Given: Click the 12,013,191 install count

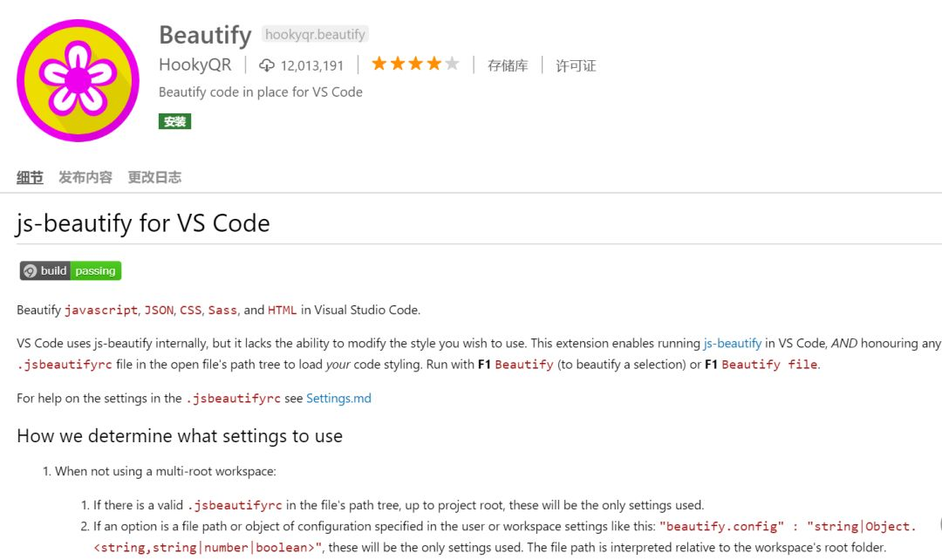Looking at the screenshot, I should (312, 65).
